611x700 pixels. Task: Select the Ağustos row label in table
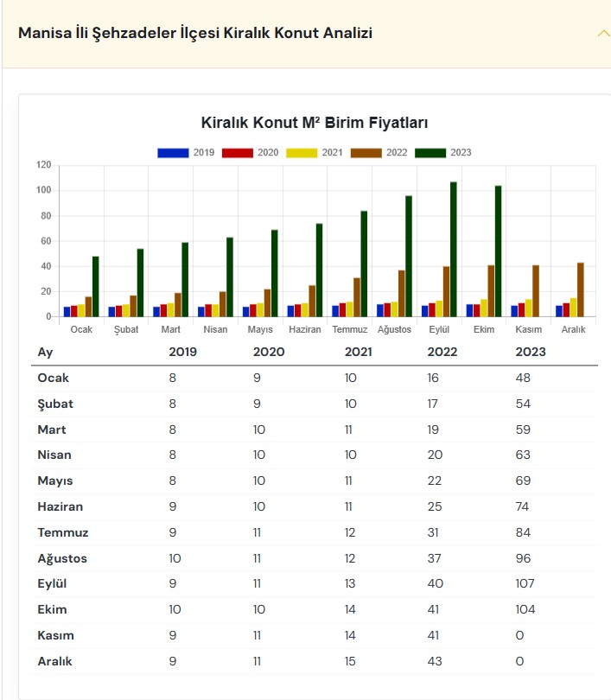(62, 558)
